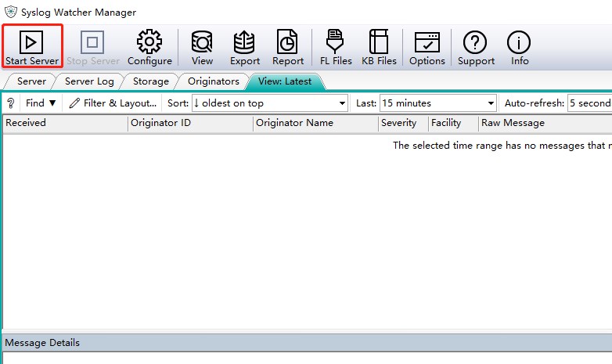
Task: Expand the Last time range dropdown
Action: click(x=438, y=103)
